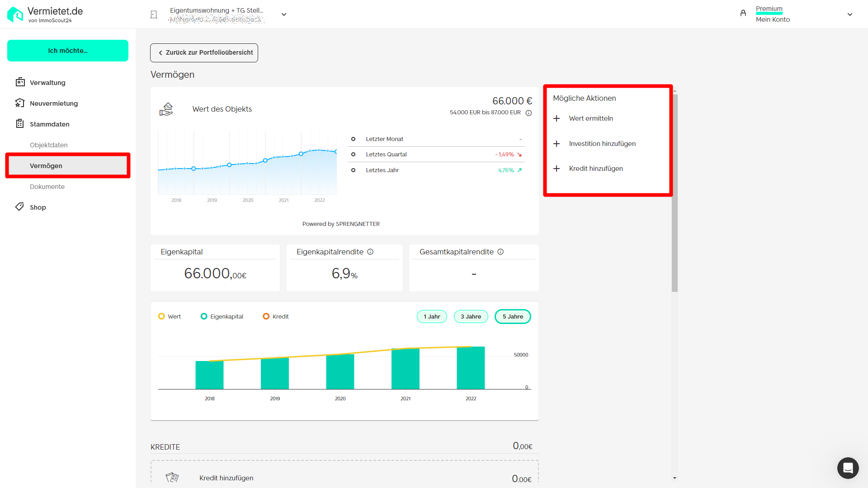
Task: Collapse the Stammdaten sidebar section
Action: [50, 124]
